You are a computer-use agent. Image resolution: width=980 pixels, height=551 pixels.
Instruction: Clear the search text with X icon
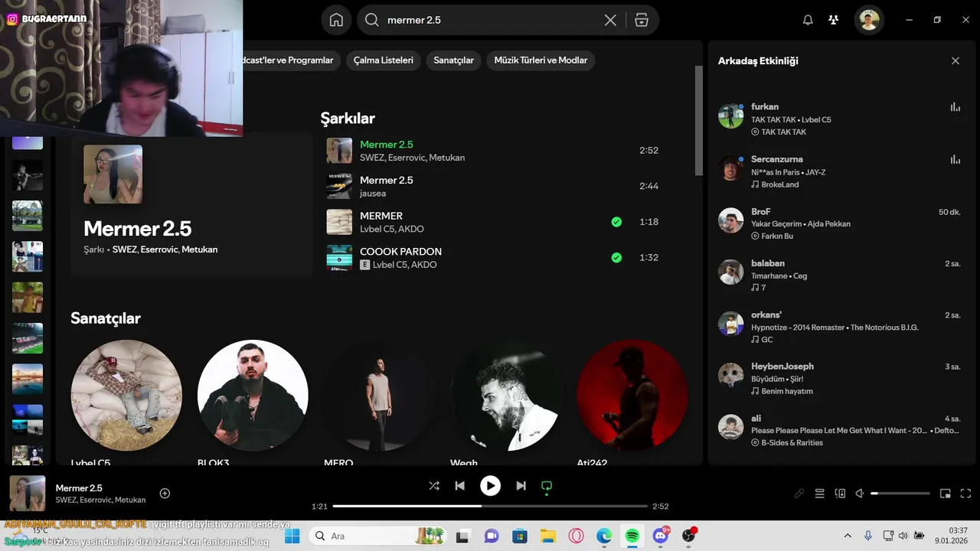coord(610,20)
